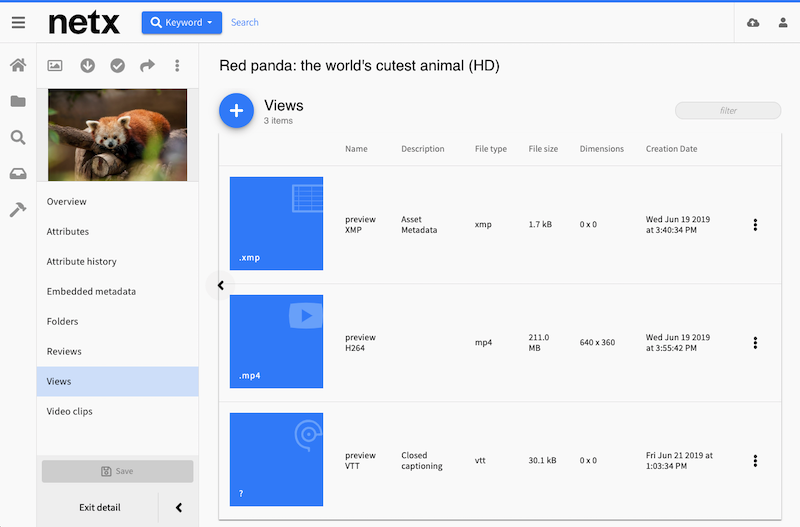Screen dimensions: 800x527
Task: Click the 'Closed captioning' description cell
Action: click(x=421, y=461)
